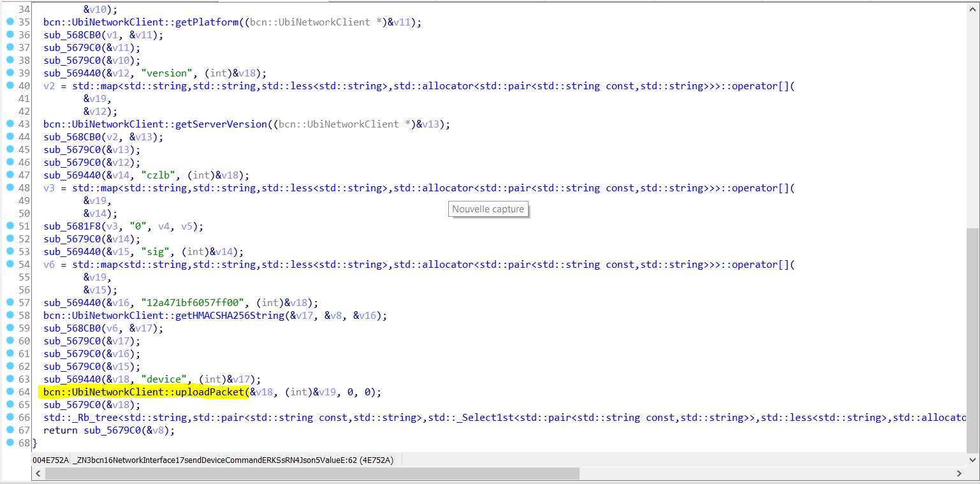
Task: Click the gutter dot at line 37
Action: pyautogui.click(x=10, y=47)
